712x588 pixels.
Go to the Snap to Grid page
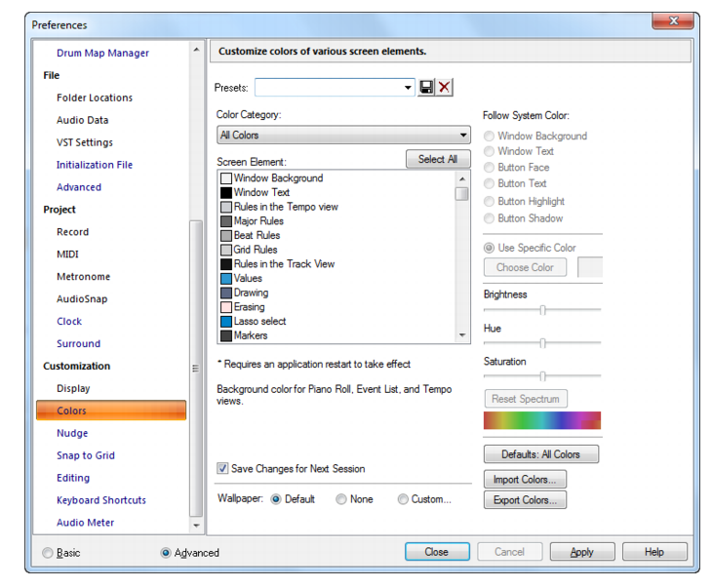coord(86,455)
